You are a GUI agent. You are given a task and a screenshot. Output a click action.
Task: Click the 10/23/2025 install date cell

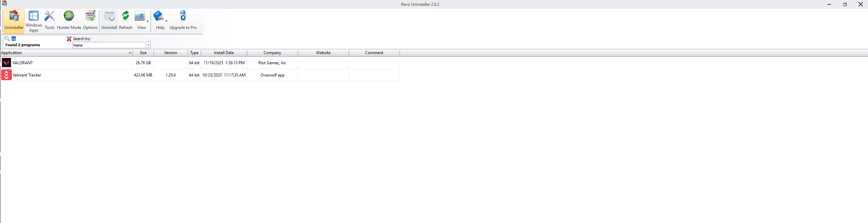click(224, 75)
